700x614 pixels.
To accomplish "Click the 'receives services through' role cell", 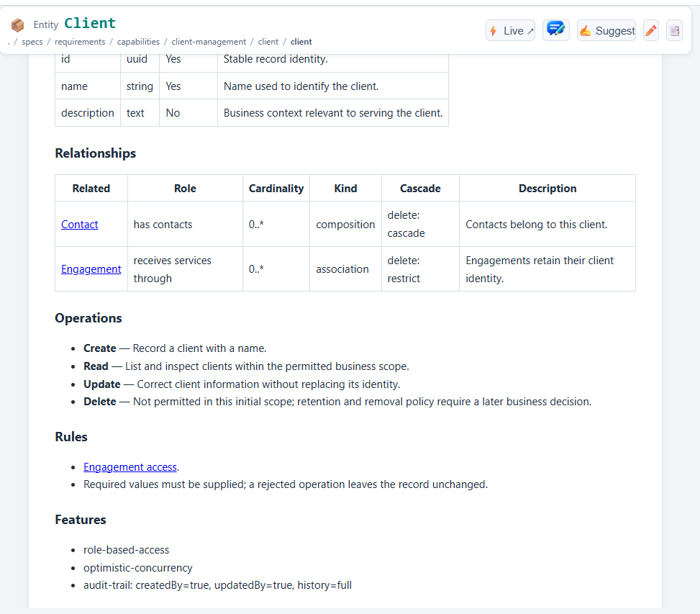I will tap(186, 269).
